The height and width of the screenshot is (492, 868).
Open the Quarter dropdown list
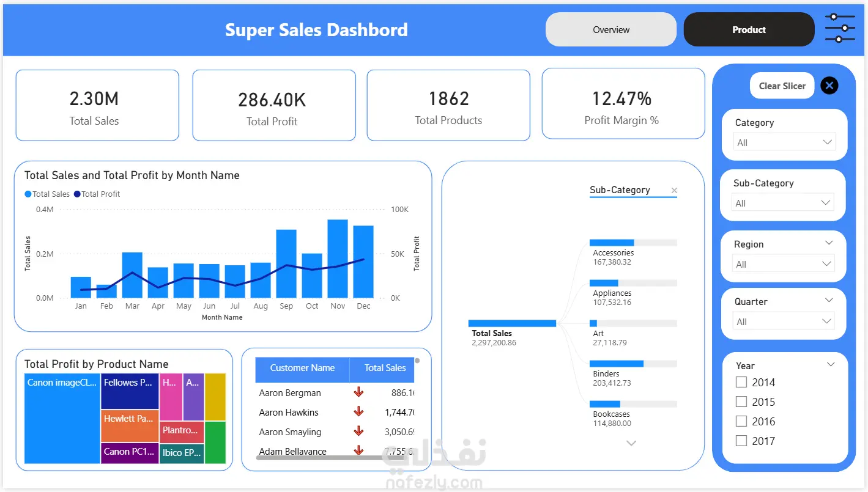coord(784,321)
